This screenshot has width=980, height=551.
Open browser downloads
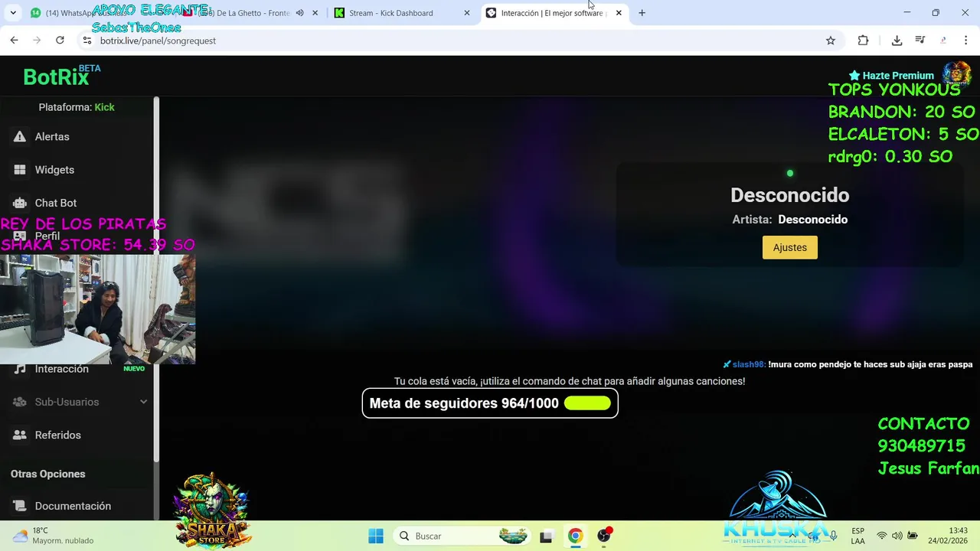897,41
